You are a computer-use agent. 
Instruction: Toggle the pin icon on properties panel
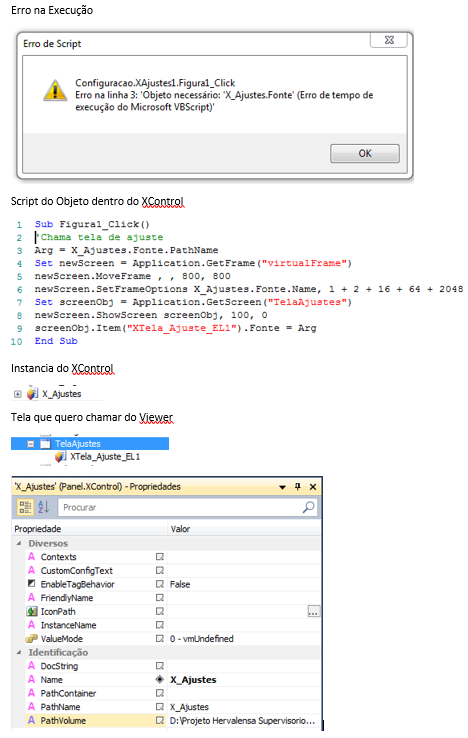point(297,486)
